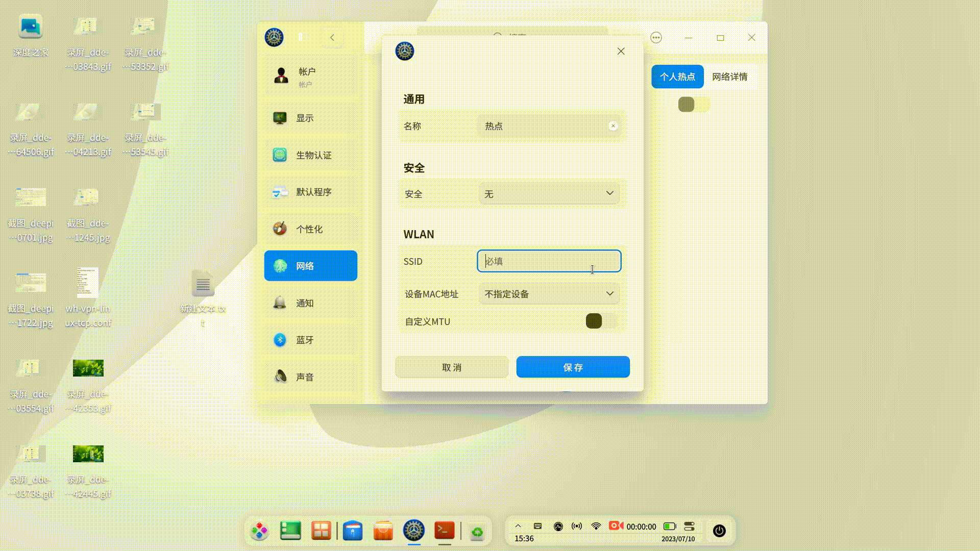Open the screen recorder tray icon
Image resolution: width=980 pixels, height=551 pixels.
[616, 525]
